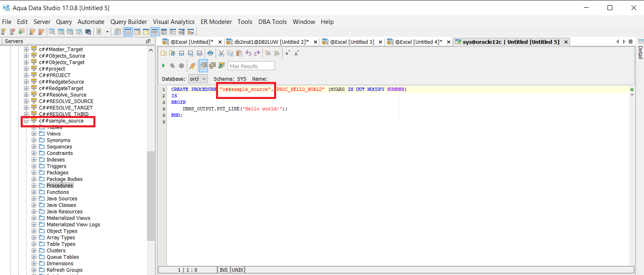The image size is (644, 275).
Task: Click the Print icon in editor toolbar
Action: pyautogui.click(x=210, y=53)
